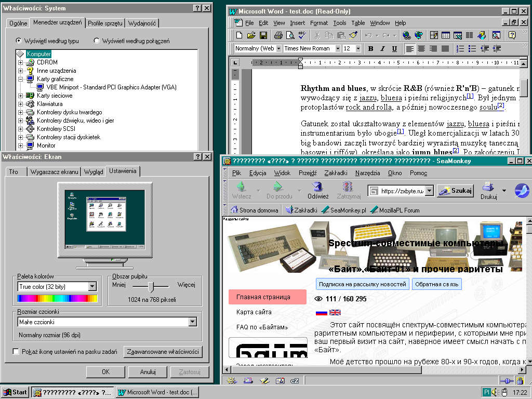
Task: Click OK in Właściwości: Ekran
Action: point(105,372)
